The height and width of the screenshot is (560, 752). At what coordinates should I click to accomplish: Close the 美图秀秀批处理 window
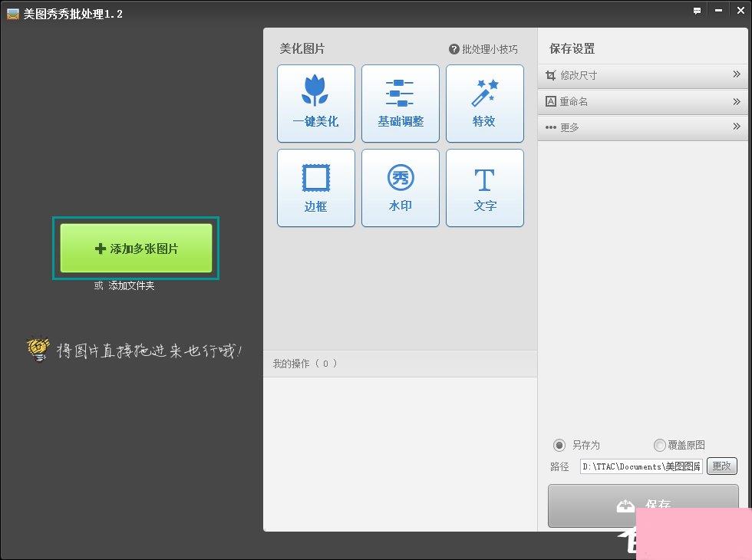pos(740,11)
